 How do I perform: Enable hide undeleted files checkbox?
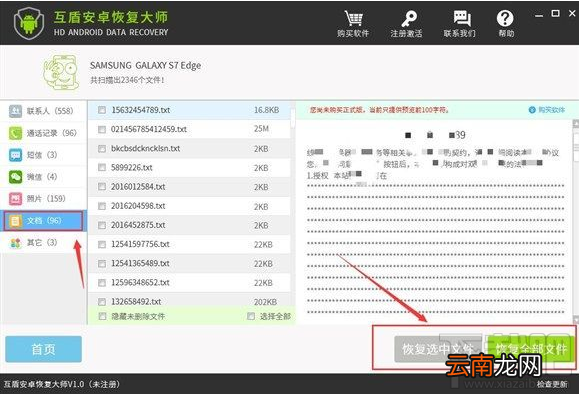click(x=102, y=316)
